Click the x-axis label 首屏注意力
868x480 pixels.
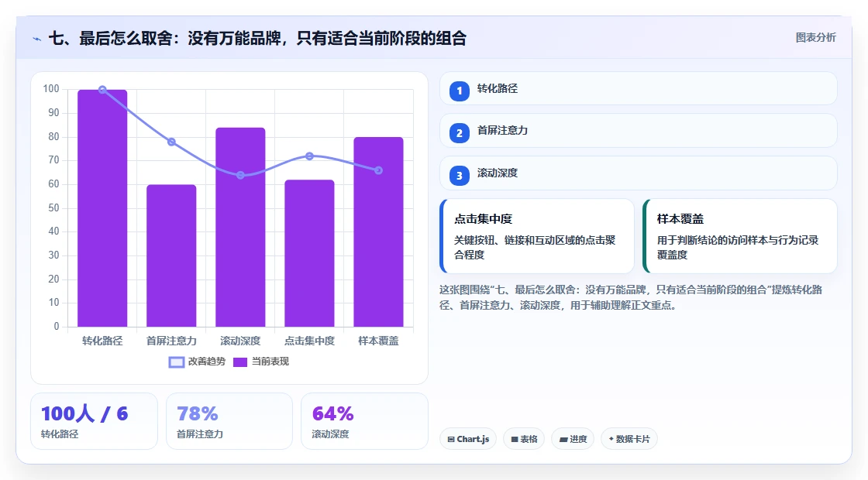tap(171, 341)
